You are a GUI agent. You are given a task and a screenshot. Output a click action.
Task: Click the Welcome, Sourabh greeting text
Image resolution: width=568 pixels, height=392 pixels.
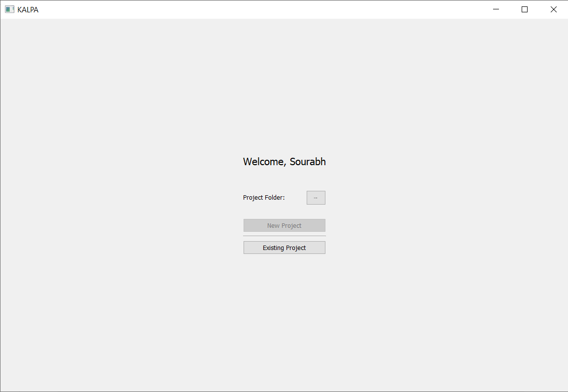pyautogui.click(x=284, y=162)
